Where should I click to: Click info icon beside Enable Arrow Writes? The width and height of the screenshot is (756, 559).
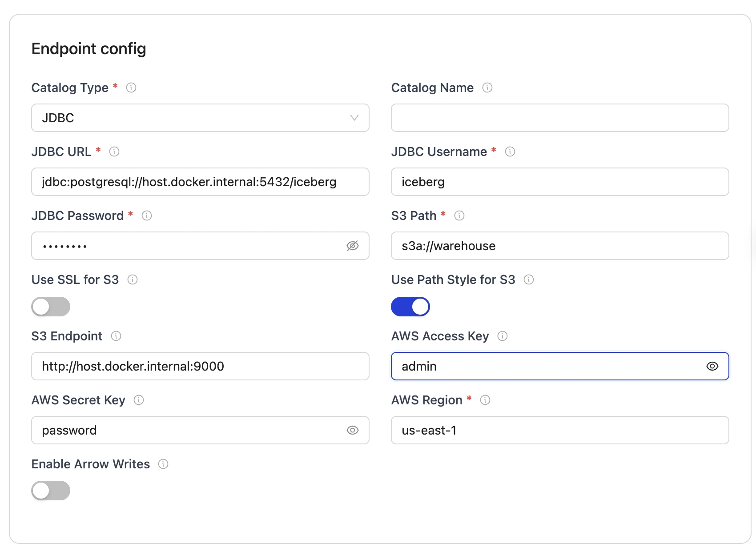pyautogui.click(x=163, y=464)
